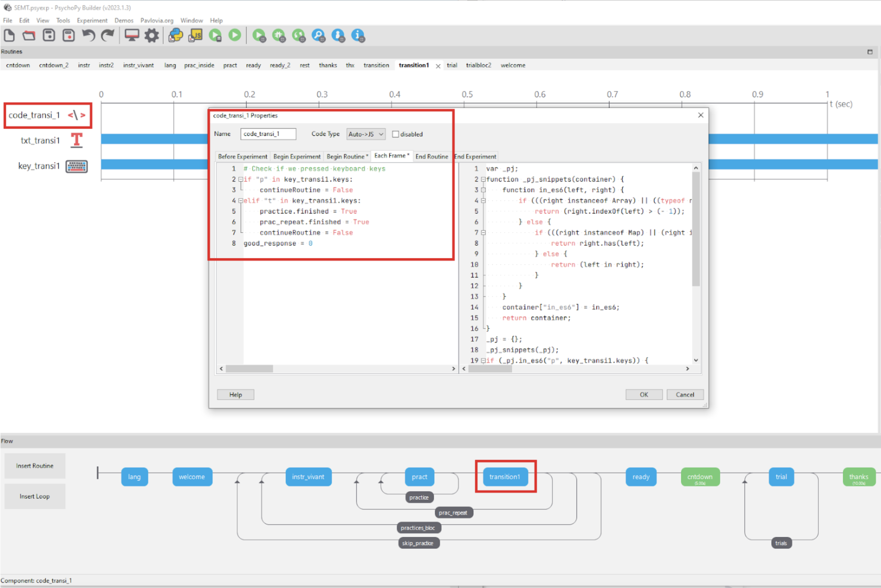Click the JS code horizontal scrollbar
The image size is (881, 588).
coord(490,369)
